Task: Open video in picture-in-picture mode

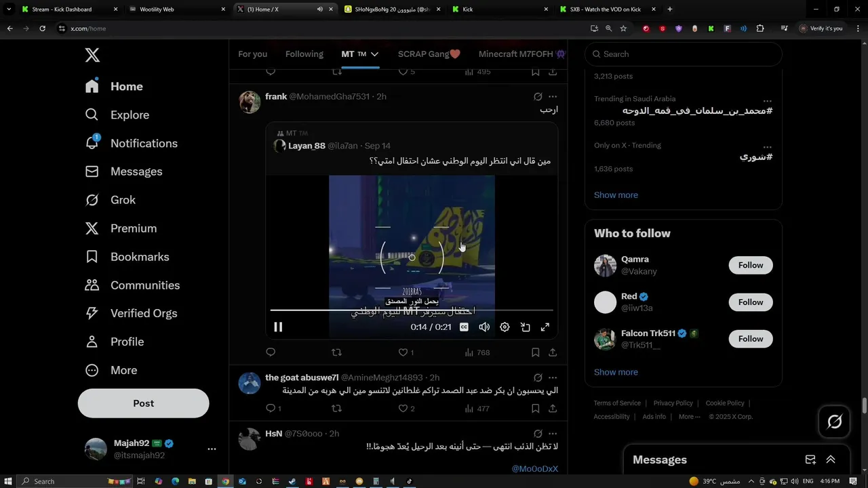Action: 525,327
